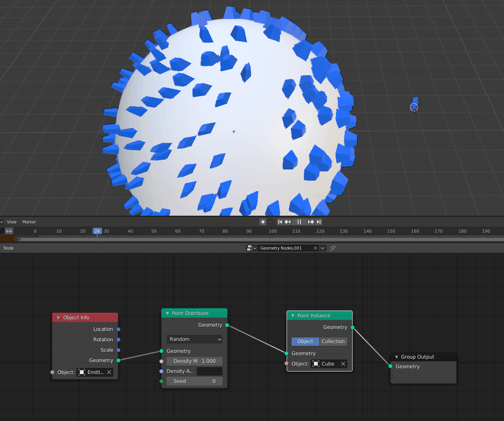Click Object Info Object input socket

(x=52, y=372)
